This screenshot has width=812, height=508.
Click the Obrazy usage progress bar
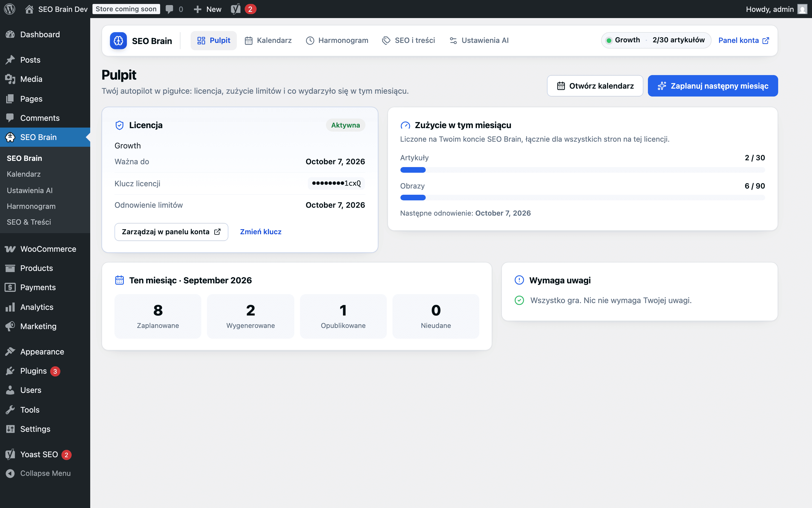[582, 198]
